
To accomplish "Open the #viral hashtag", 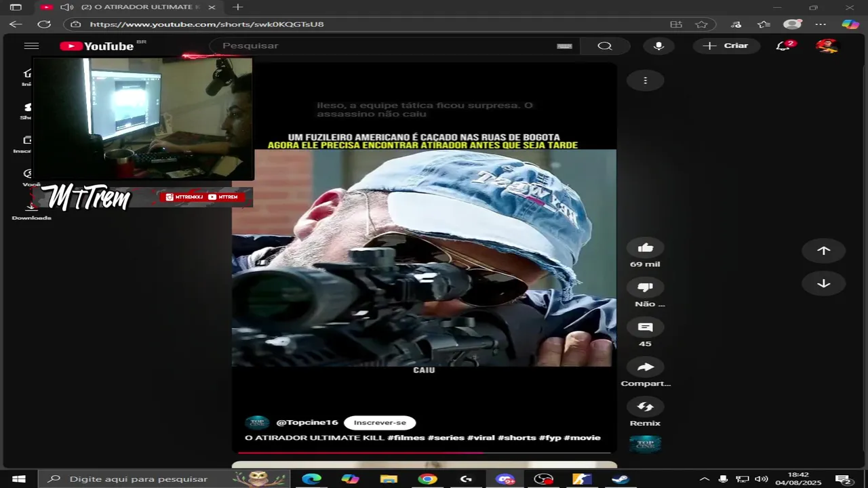I will 481,438.
